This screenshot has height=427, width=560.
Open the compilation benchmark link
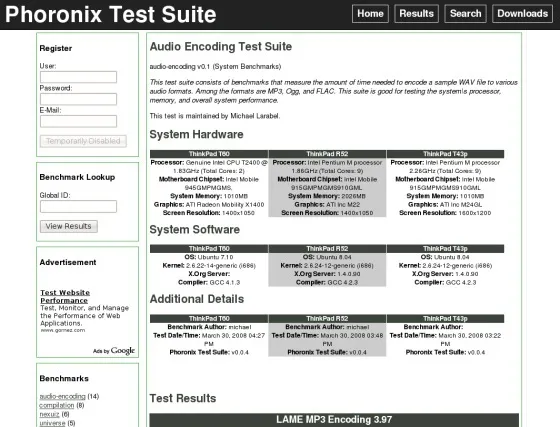pyautogui.click(x=57, y=405)
